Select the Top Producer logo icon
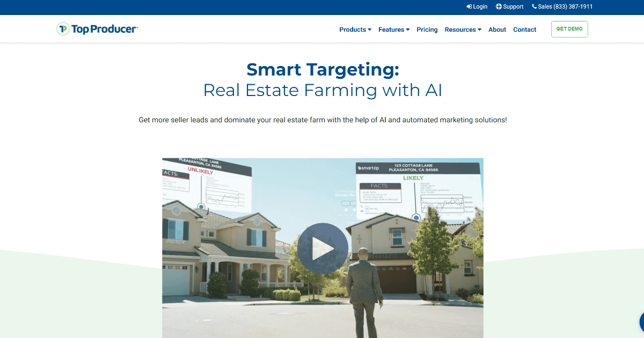This screenshot has width=644, height=338. click(x=62, y=28)
